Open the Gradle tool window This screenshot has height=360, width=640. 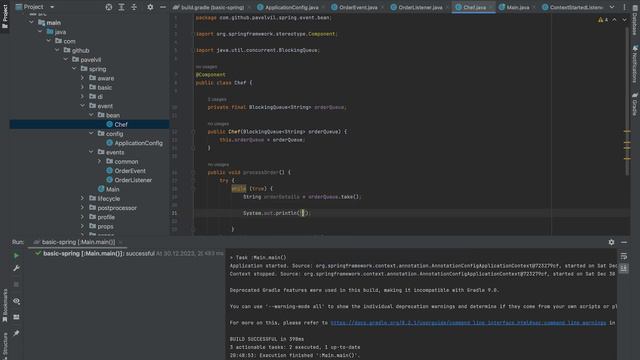point(635,104)
